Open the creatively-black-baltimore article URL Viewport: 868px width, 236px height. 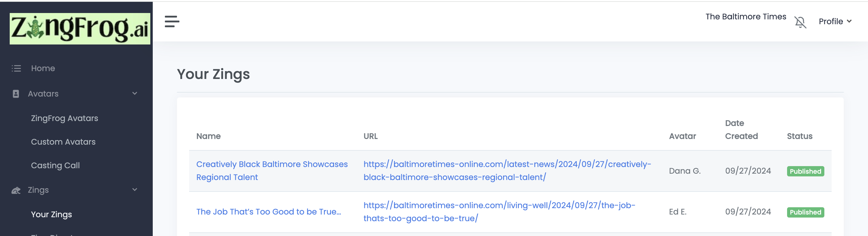coord(507,171)
